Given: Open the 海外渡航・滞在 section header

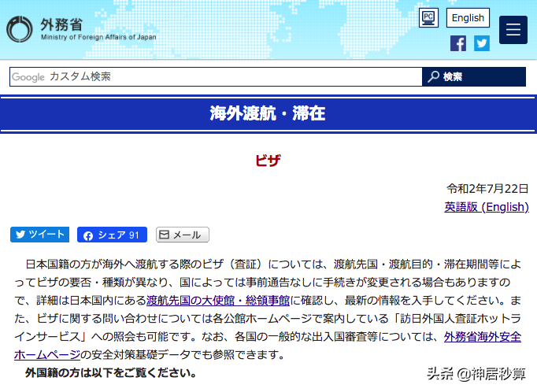Looking at the screenshot, I should (268, 113).
